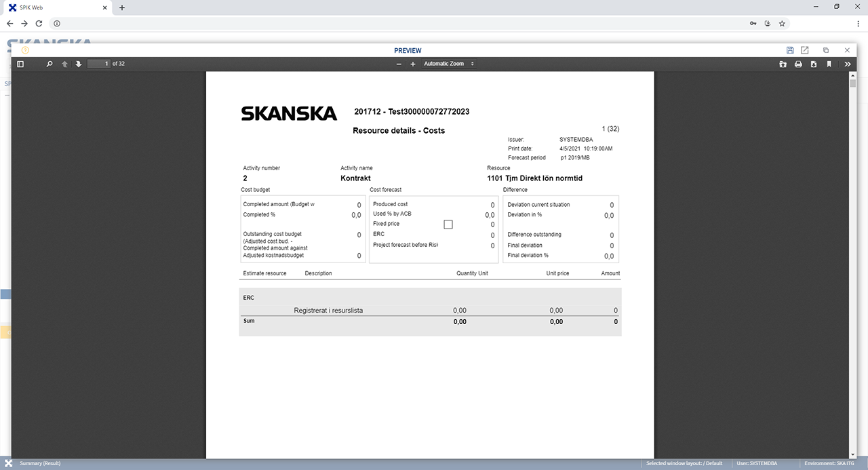Viewport: 868px width, 470px height.
Task: Click the activity name Kontrakt
Action: (x=357, y=178)
